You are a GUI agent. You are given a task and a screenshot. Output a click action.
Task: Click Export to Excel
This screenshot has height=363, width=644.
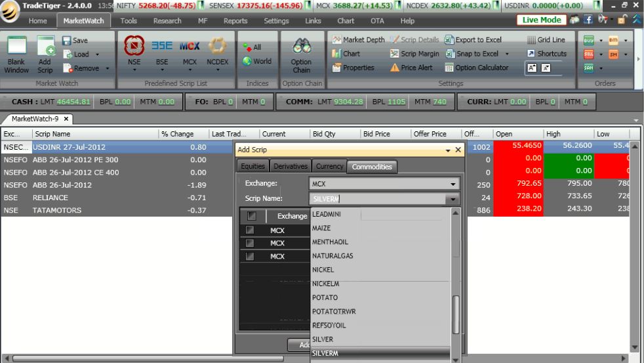pyautogui.click(x=473, y=40)
